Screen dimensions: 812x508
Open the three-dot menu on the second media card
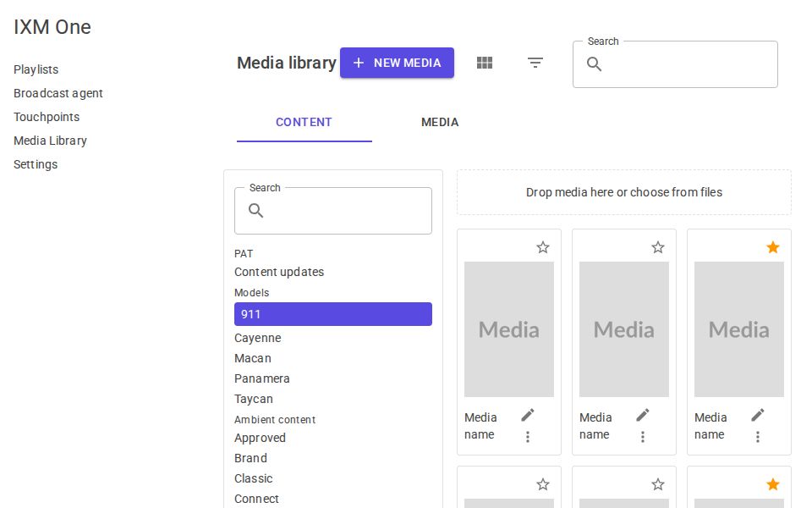coord(643,435)
